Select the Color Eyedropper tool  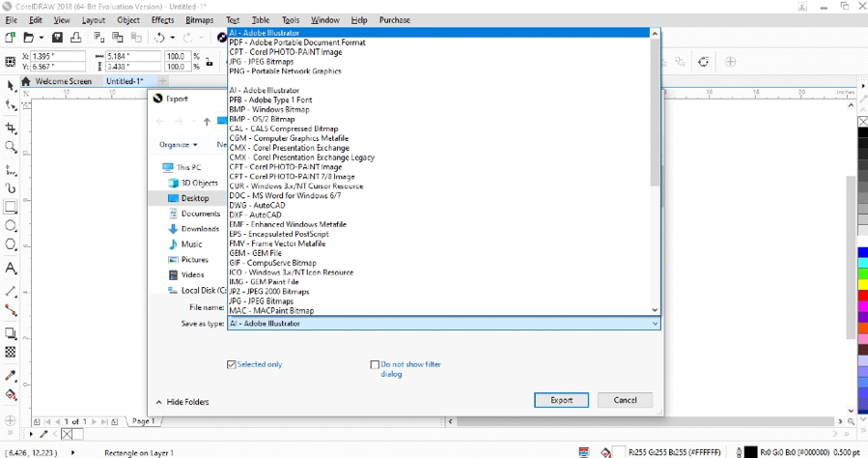pos(11,376)
